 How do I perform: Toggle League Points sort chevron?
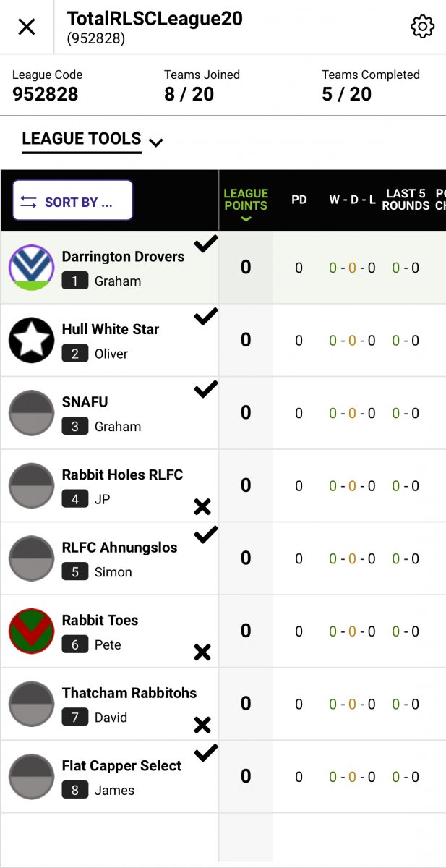point(246,219)
